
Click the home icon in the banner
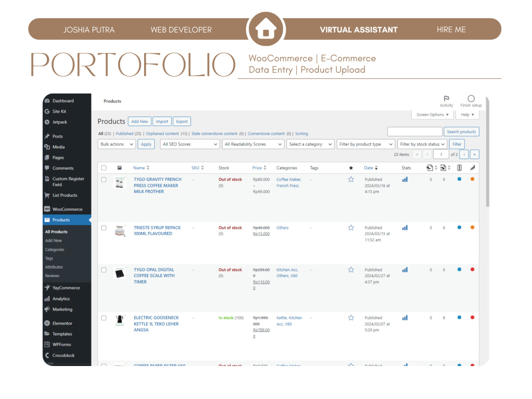coord(266,29)
